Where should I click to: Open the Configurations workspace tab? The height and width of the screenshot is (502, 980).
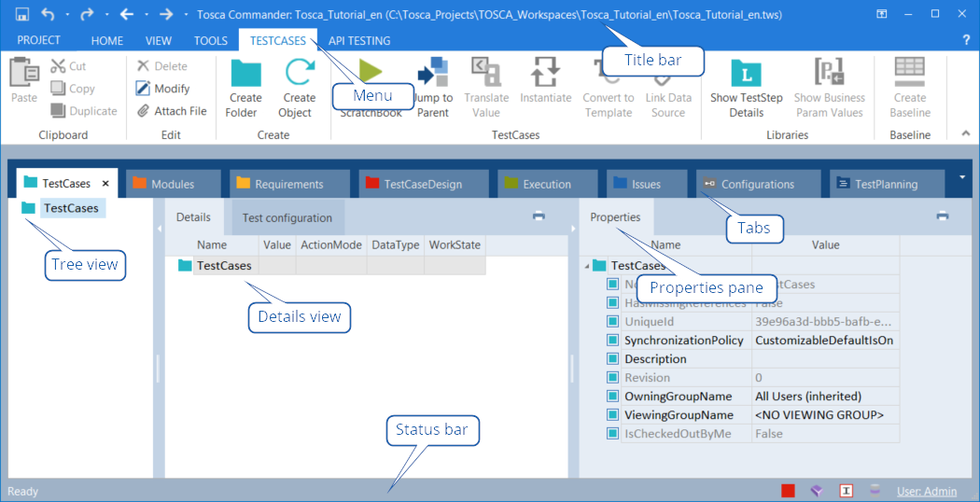click(x=758, y=184)
